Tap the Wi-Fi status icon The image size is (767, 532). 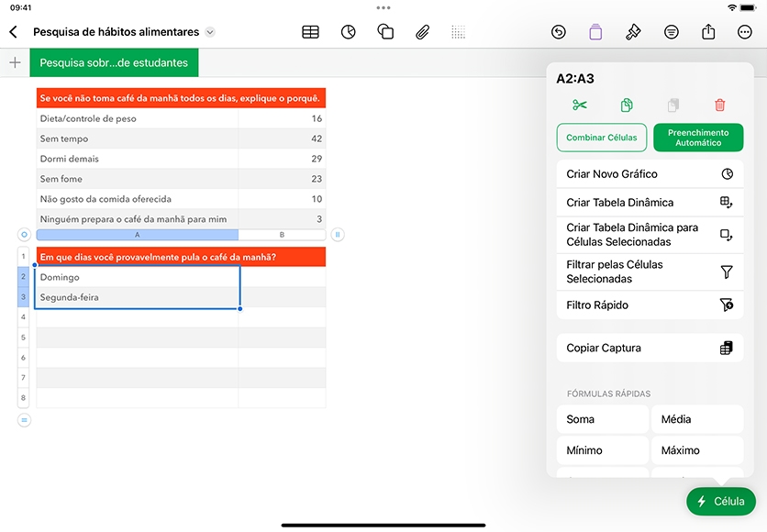pyautogui.click(x=732, y=8)
